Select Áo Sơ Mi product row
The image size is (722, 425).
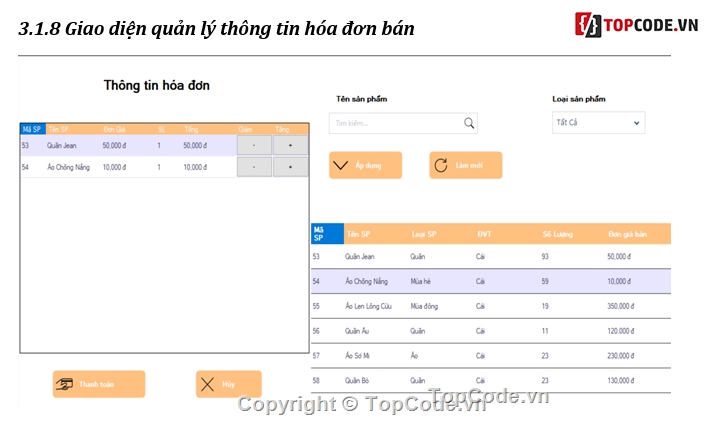(491, 355)
